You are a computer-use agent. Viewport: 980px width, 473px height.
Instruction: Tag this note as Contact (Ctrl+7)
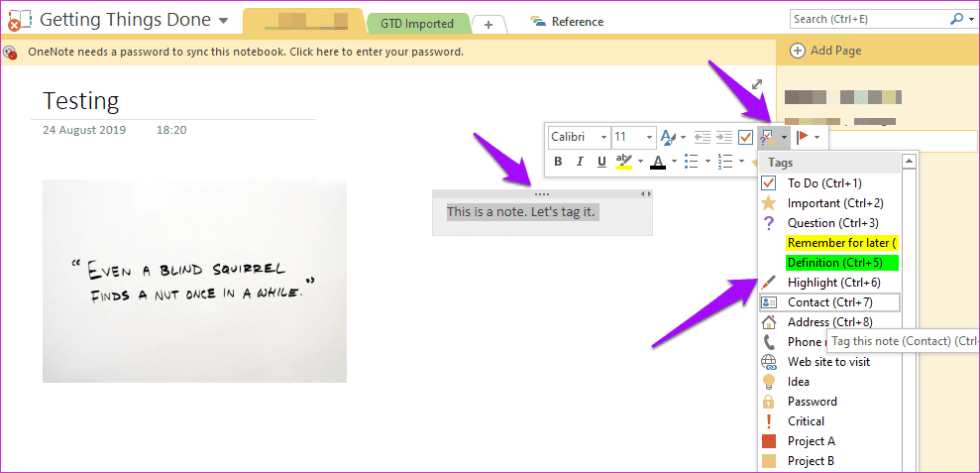click(829, 302)
